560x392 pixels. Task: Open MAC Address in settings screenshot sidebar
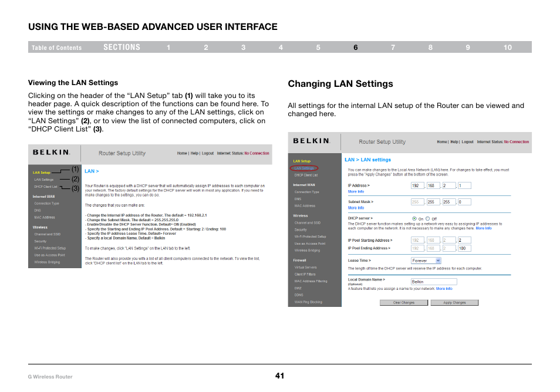pos(305,205)
